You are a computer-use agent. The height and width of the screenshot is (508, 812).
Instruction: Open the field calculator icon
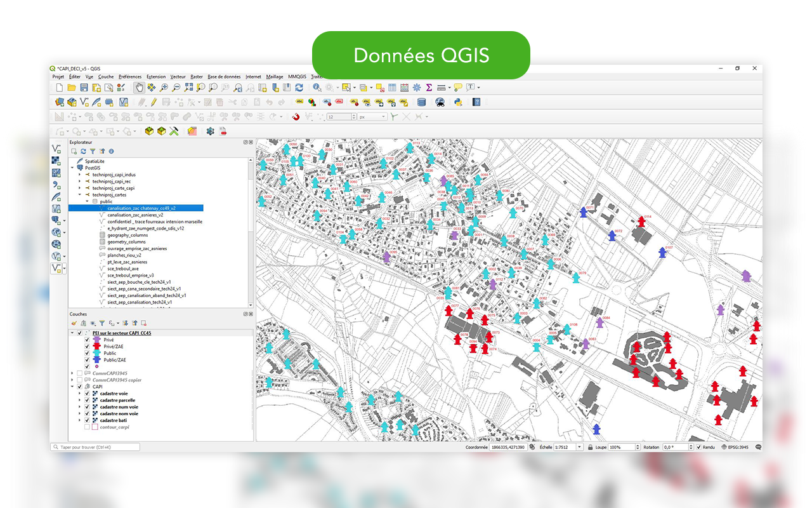coord(405,88)
